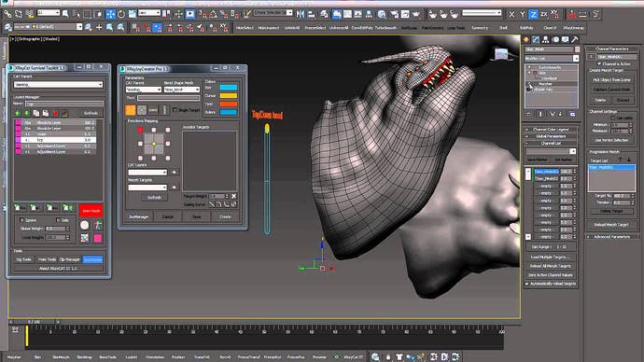This screenshot has height=362, width=644.
Task: Activate the Select and Link chain icon
Action: pyautogui.click(x=7, y=14)
